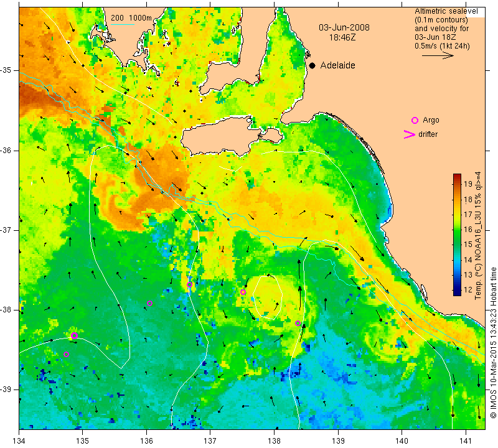Viewport: 498px width, 448px height.
Task: Click the 'Temp. (°C) NOAA16_L3U' colorbar title
Action: pos(478,236)
